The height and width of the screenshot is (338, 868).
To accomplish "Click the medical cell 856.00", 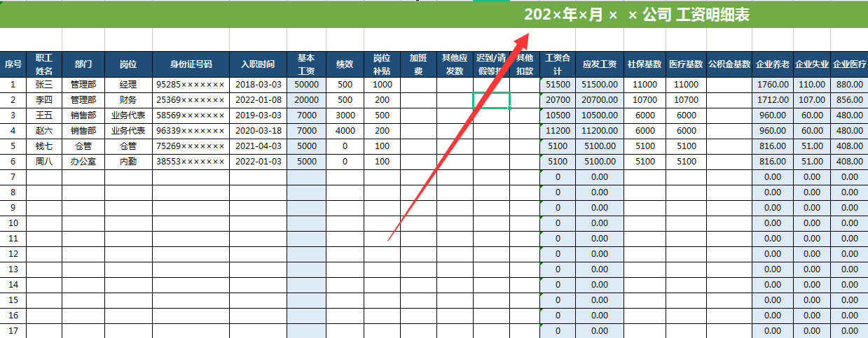I will coord(849,100).
